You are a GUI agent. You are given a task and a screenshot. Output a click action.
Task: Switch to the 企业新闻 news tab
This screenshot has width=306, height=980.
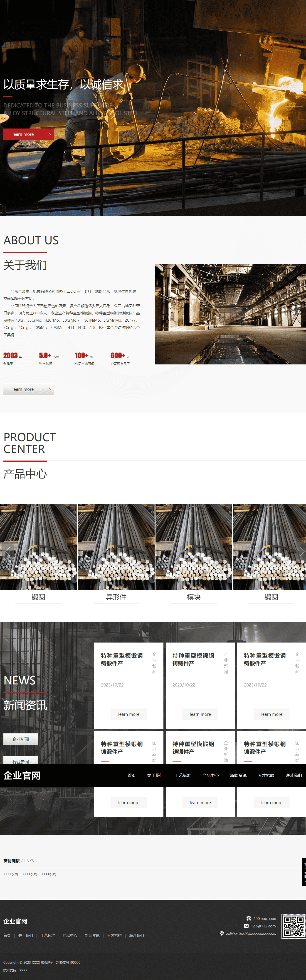pos(21,739)
